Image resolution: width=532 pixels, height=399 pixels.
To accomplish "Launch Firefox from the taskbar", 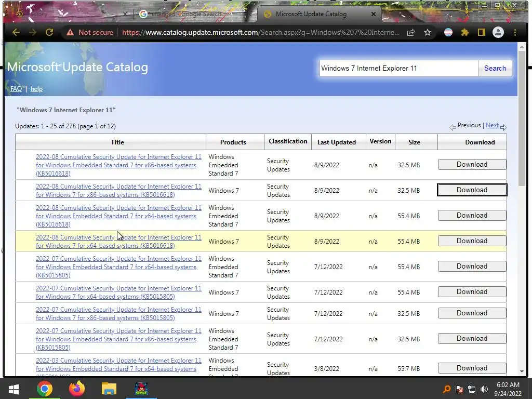I will (x=77, y=389).
